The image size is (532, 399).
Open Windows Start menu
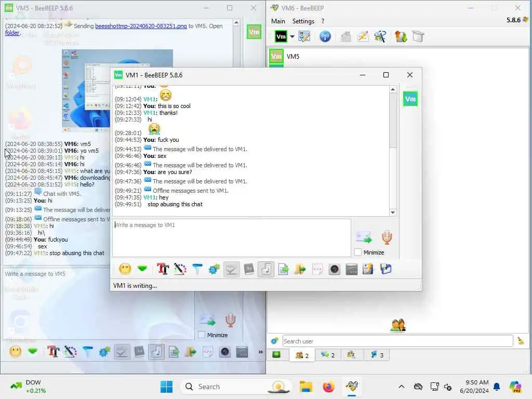(x=166, y=387)
